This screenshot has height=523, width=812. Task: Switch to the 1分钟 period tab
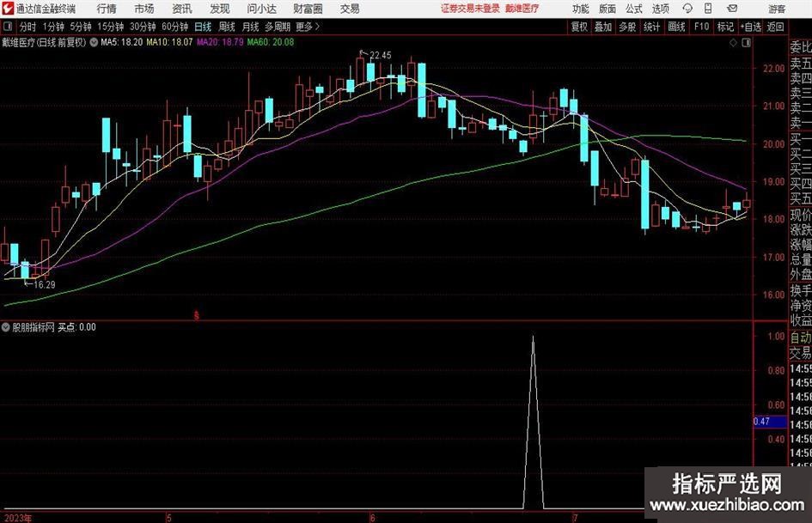pyautogui.click(x=53, y=27)
